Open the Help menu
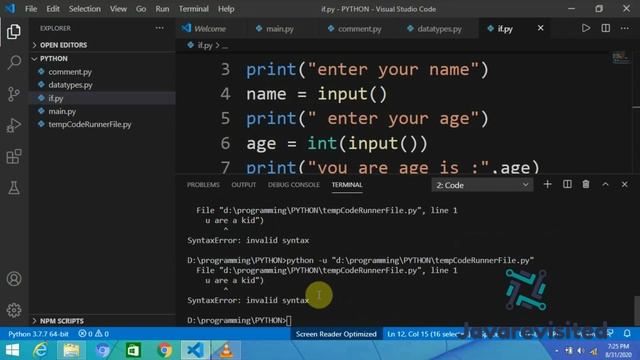 tap(226, 9)
